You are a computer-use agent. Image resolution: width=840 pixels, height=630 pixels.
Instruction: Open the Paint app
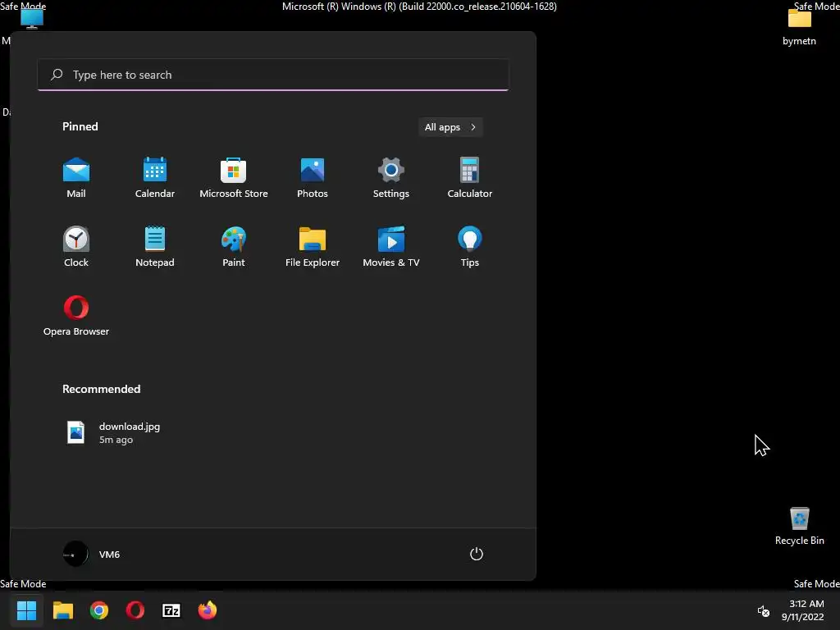point(234,247)
